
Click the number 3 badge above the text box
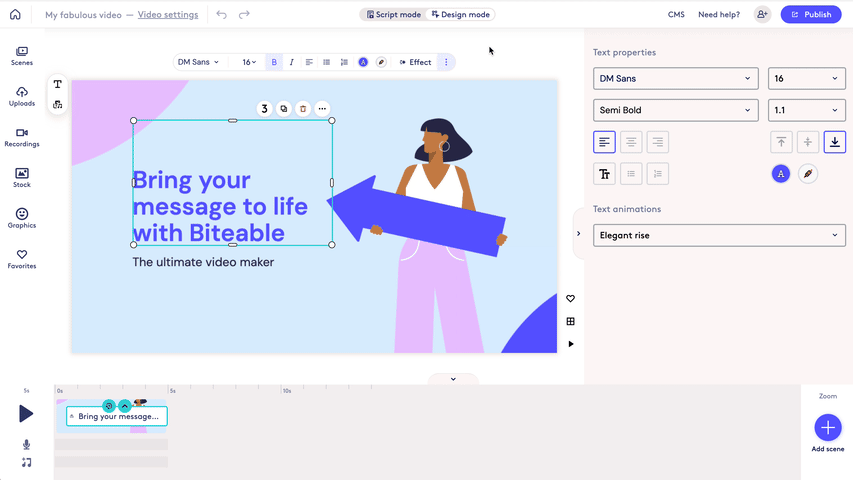pos(264,109)
